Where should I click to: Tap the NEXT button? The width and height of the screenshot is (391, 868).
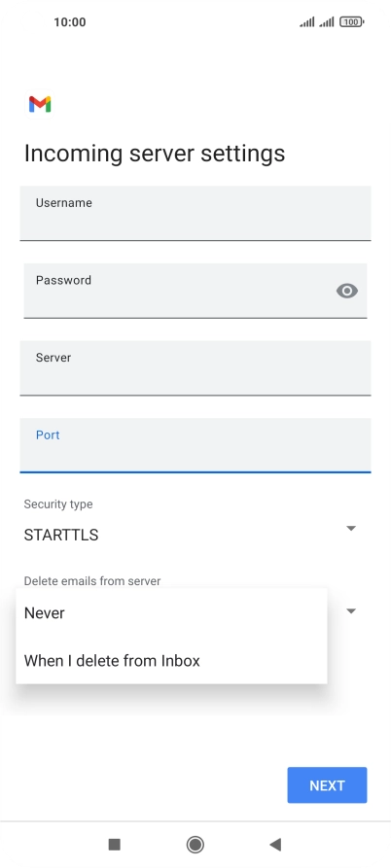pyautogui.click(x=327, y=785)
